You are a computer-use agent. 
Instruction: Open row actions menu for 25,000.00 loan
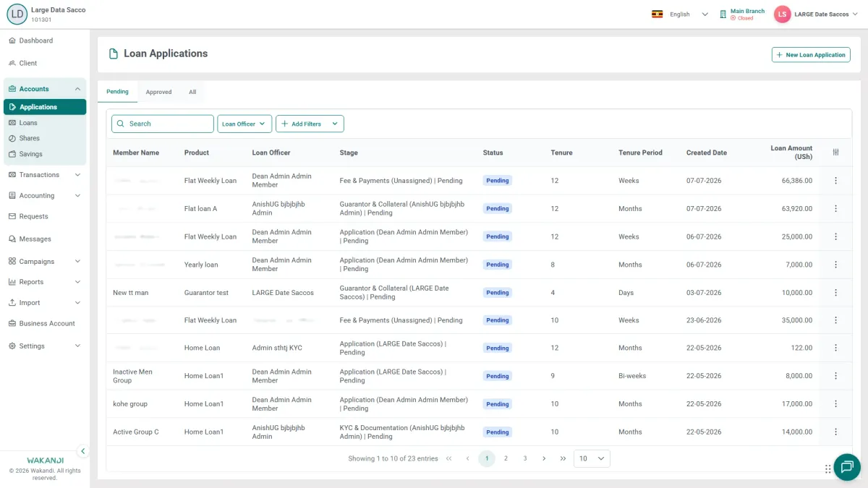point(835,236)
